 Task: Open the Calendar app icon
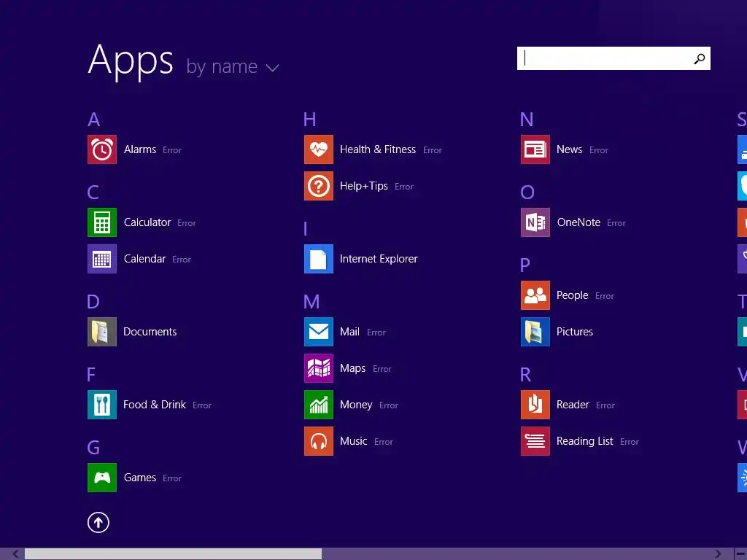click(102, 259)
